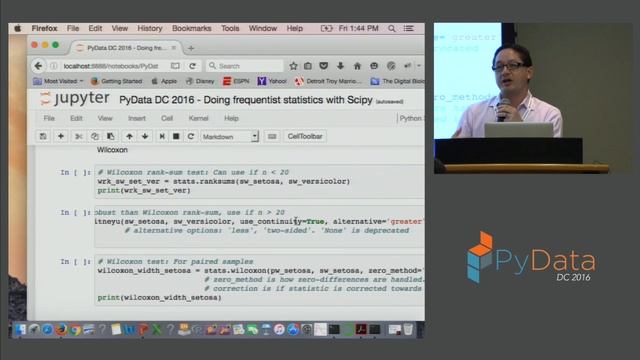The height and width of the screenshot is (360, 640).
Task: Click the localhost address bar
Action: click(x=111, y=66)
